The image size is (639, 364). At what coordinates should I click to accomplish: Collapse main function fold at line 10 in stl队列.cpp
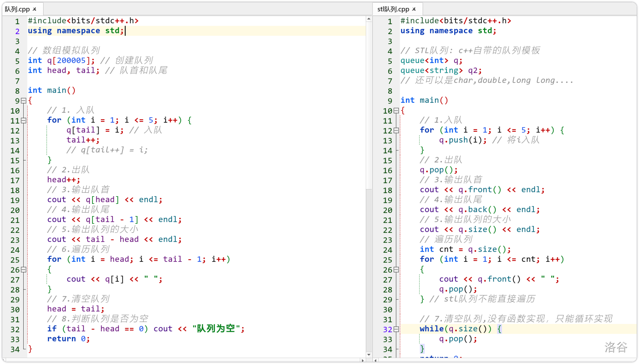point(396,111)
